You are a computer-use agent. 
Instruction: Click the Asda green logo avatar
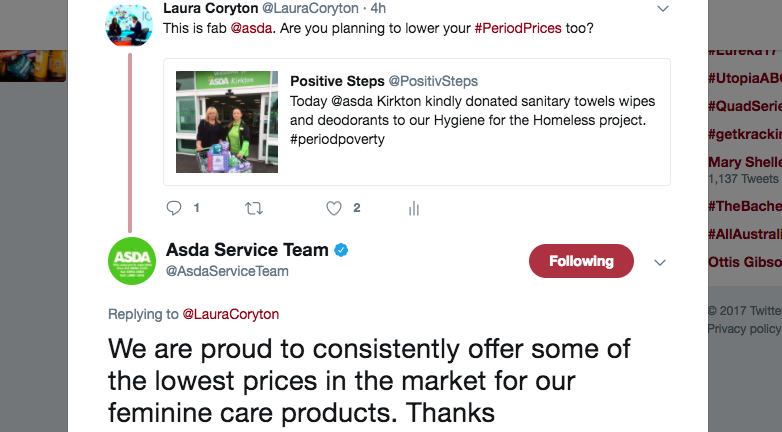click(x=132, y=261)
